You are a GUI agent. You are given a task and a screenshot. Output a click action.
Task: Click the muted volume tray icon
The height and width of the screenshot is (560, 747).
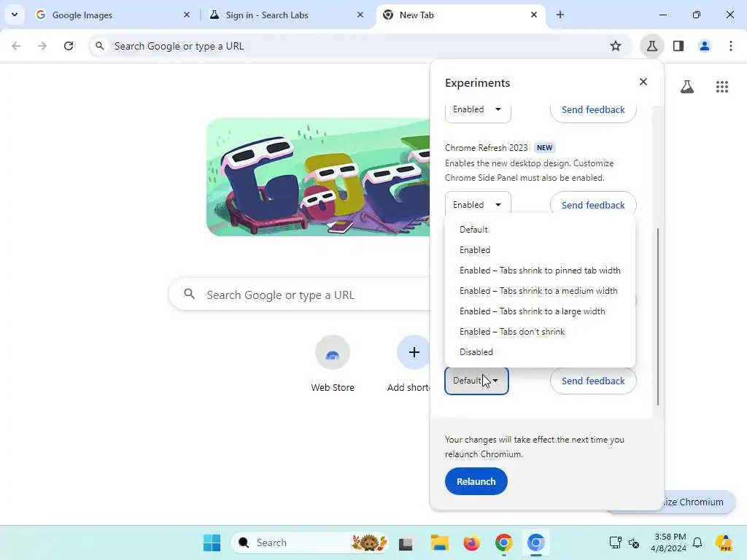coord(634,542)
